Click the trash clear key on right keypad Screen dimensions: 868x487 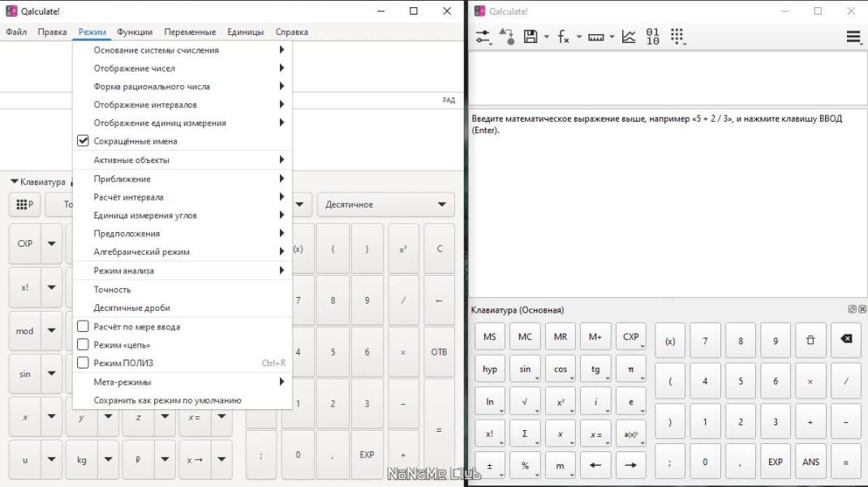pos(810,340)
